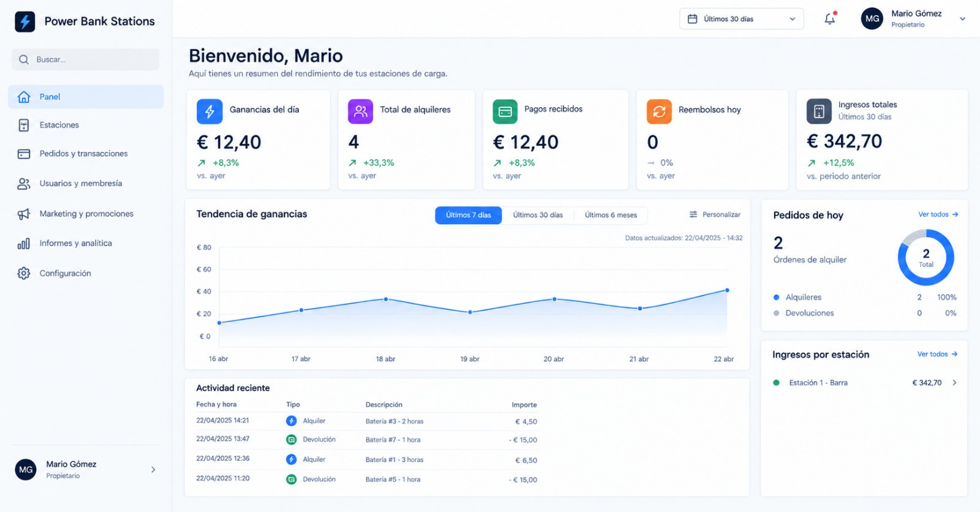Viewport: 980px width, 512px height.
Task: Click the Reembolsos hoy orange refresh icon
Action: point(659,111)
